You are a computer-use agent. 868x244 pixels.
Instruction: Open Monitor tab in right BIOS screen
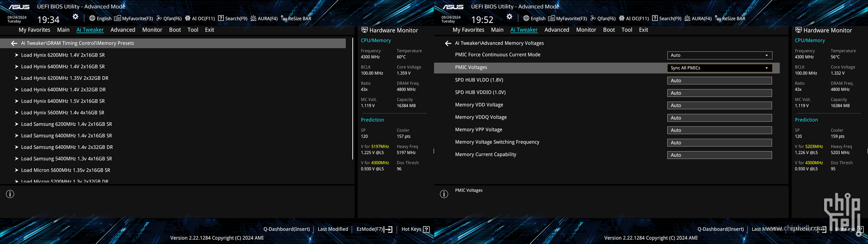tap(586, 30)
